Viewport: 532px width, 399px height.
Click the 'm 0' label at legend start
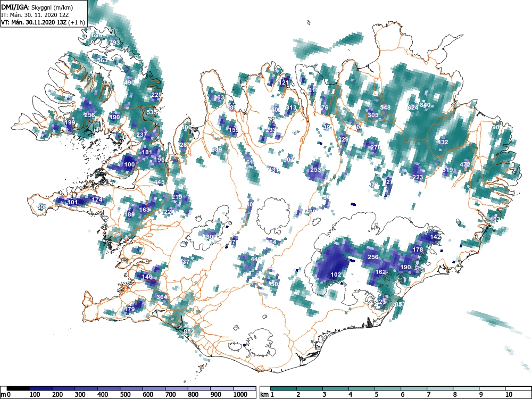[x=6, y=395]
